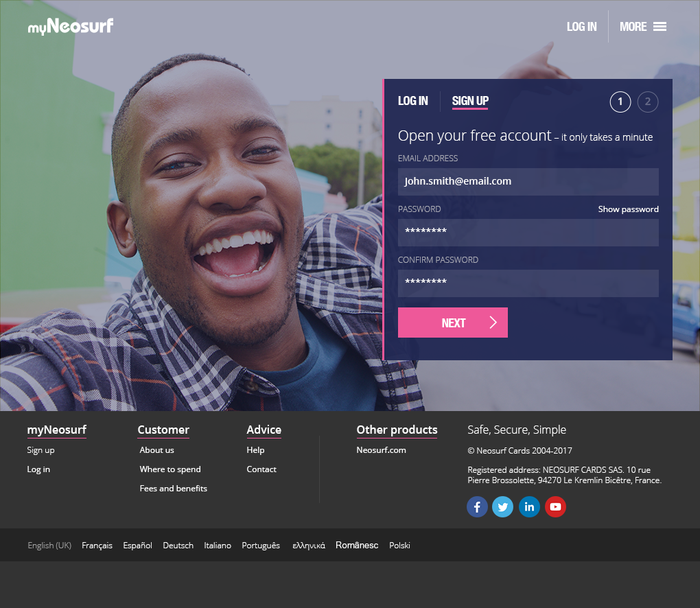This screenshot has width=700, height=608.
Task: Open the YouTube social icon
Action: point(555,506)
